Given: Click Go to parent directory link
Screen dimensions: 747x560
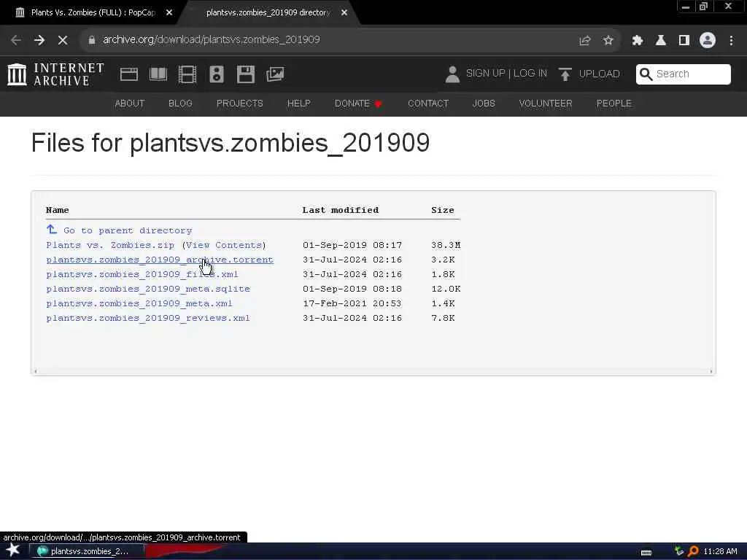Looking at the screenshot, I should click(128, 230).
